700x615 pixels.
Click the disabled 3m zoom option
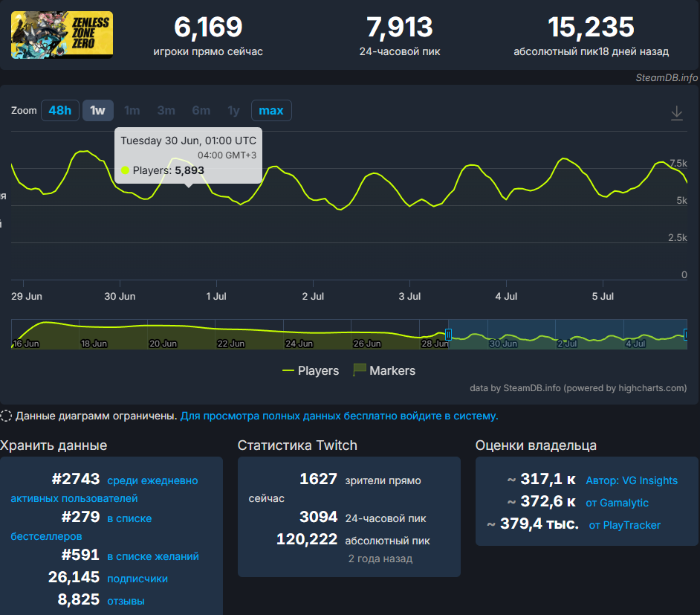tap(166, 110)
